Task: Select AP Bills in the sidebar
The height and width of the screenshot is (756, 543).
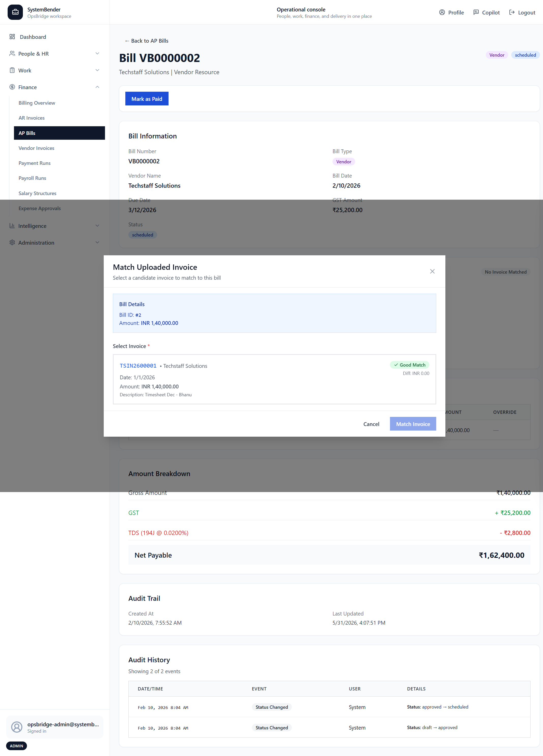Action: tap(59, 133)
